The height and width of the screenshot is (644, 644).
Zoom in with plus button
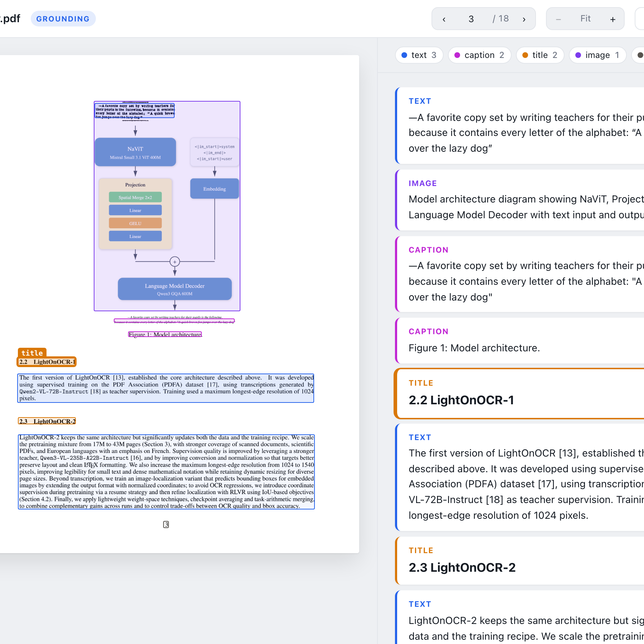(x=613, y=19)
